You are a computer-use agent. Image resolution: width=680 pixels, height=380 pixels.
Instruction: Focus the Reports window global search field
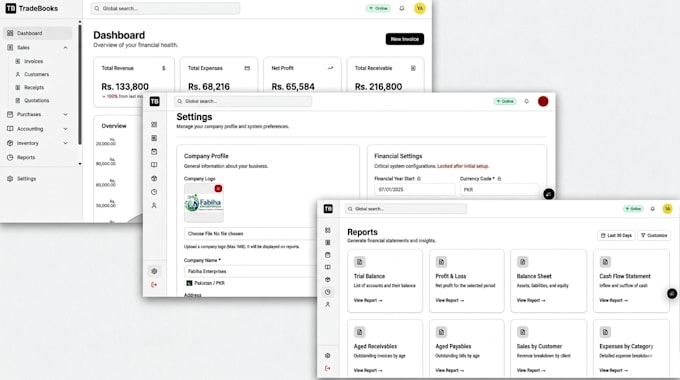(x=406, y=209)
